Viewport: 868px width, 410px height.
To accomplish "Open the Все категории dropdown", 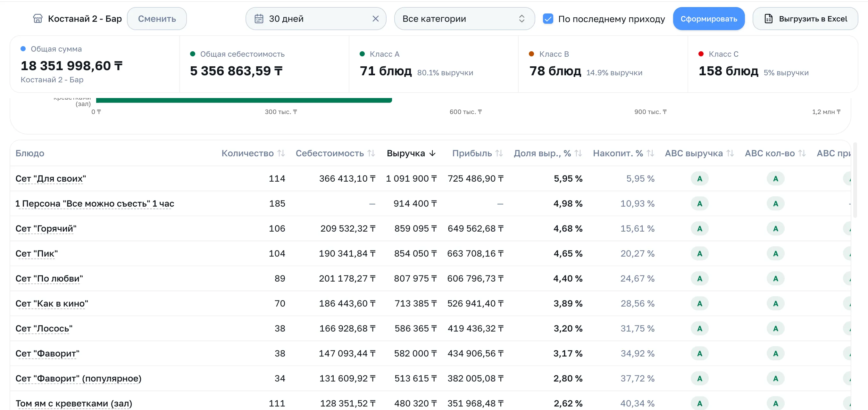I will click(464, 19).
